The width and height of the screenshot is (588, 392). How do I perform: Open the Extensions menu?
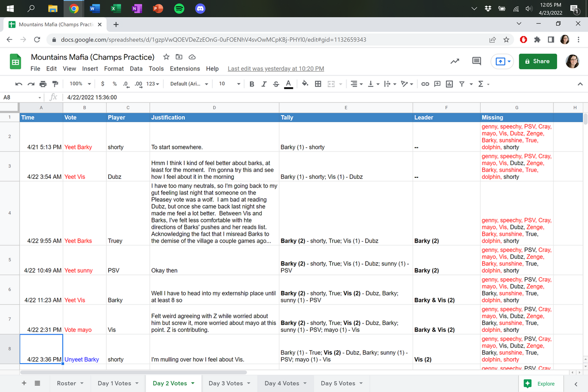(185, 69)
